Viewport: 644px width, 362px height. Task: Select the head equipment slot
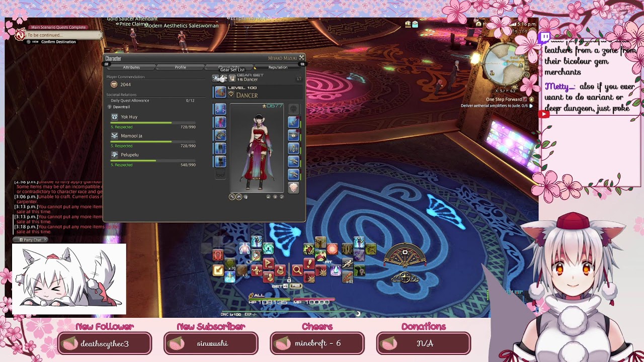click(x=220, y=109)
